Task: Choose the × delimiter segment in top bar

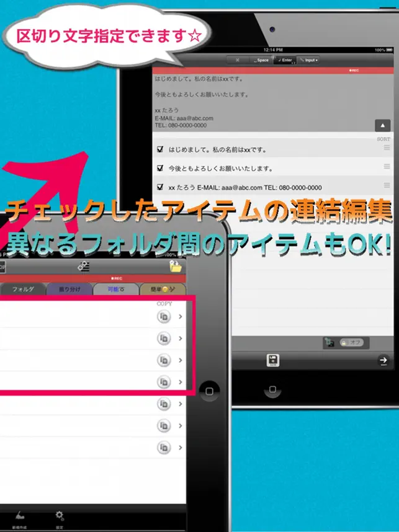Action: 238,60
